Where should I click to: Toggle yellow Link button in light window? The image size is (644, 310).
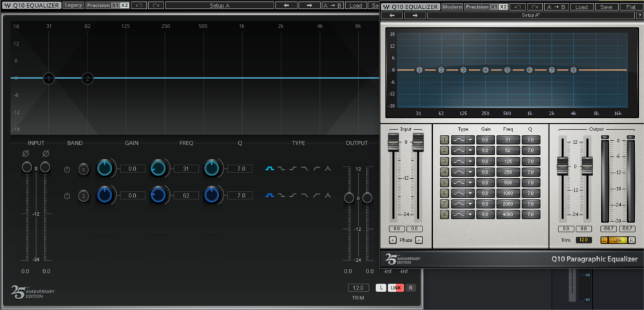click(618, 240)
